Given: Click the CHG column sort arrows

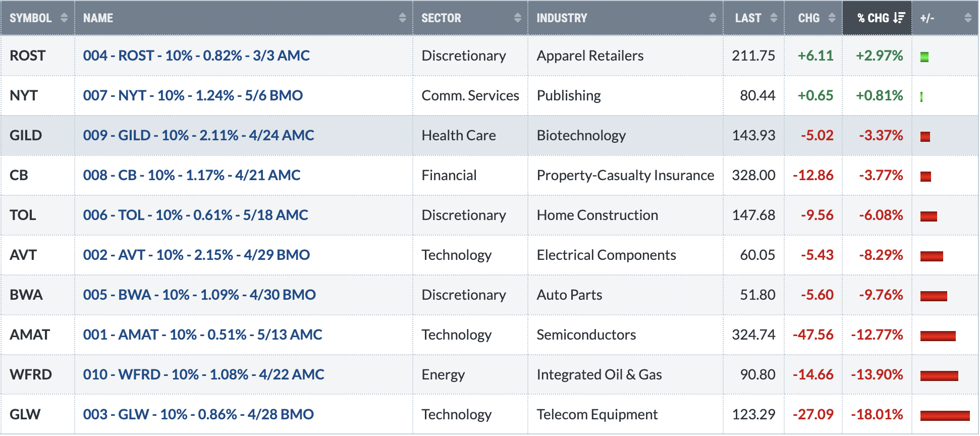Looking at the screenshot, I should point(832,18).
